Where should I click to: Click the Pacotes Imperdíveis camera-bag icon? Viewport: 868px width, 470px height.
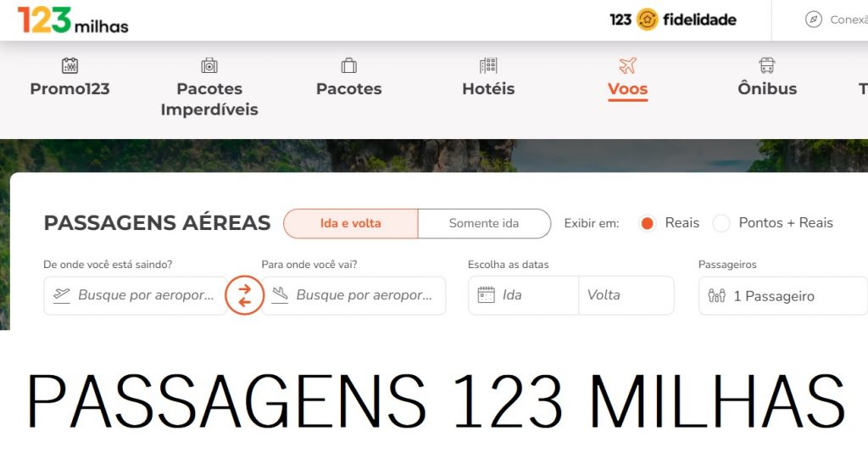209,65
